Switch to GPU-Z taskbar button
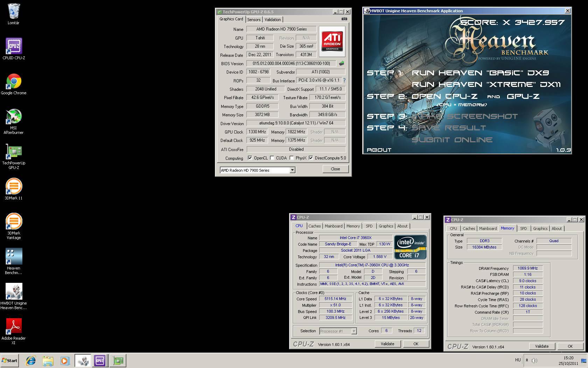The width and height of the screenshot is (588, 368). [x=118, y=360]
